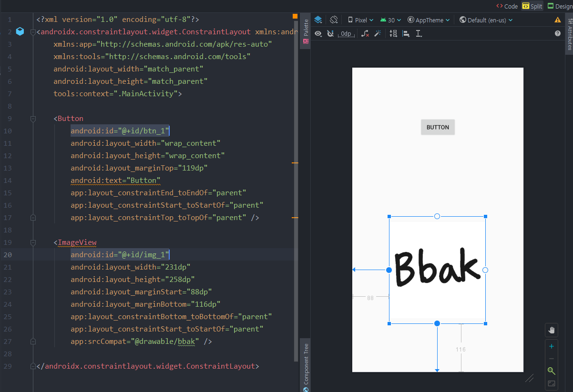The height and width of the screenshot is (392, 573).
Task: Open the Palette side panel
Action: pyautogui.click(x=305, y=30)
